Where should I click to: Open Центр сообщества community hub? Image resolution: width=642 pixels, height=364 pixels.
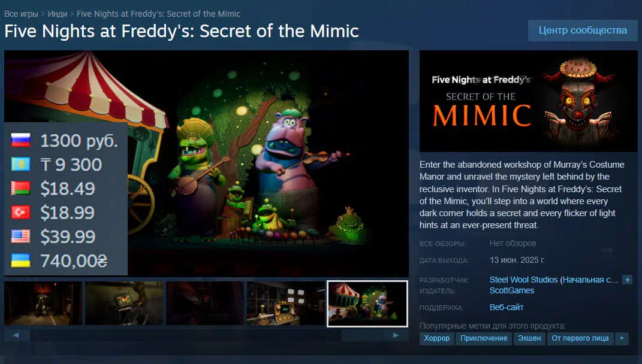(x=583, y=31)
